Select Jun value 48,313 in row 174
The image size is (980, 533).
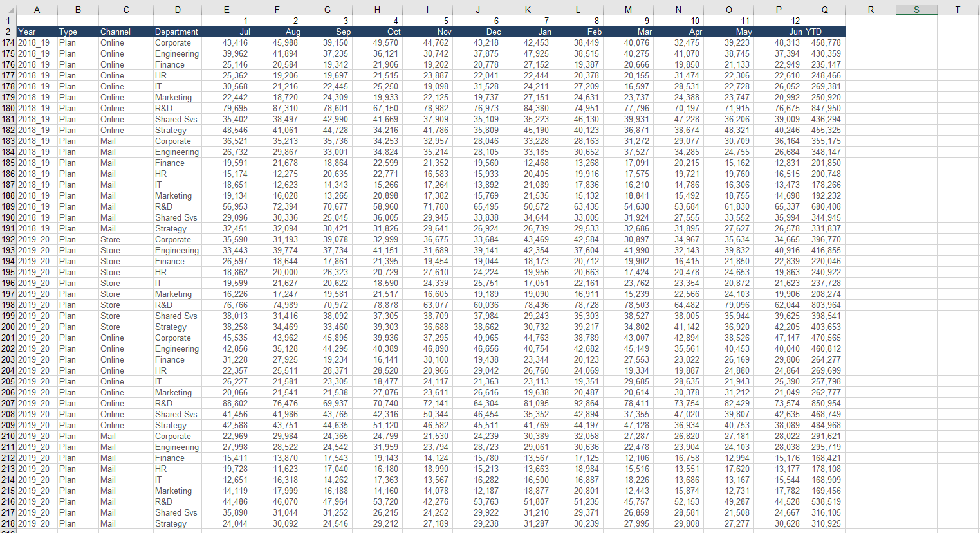[779, 42]
